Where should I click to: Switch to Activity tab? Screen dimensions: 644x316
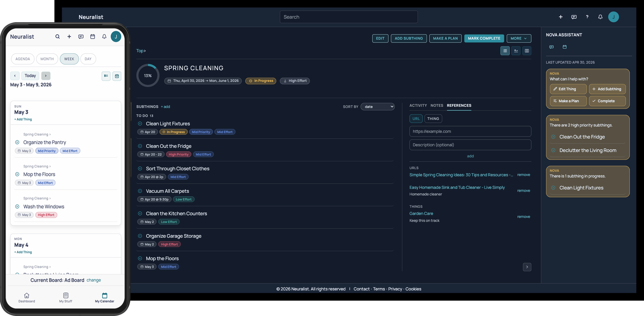pyautogui.click(x=418, y=105)
